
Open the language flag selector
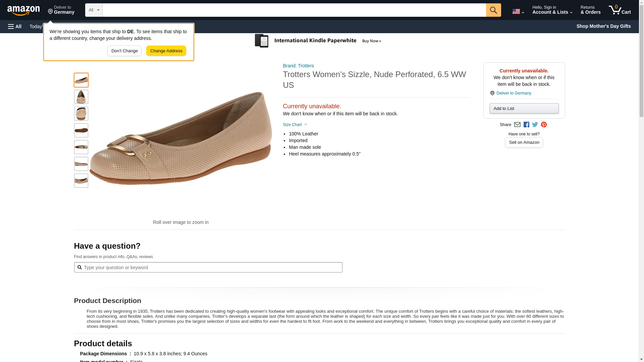[518, 11]
